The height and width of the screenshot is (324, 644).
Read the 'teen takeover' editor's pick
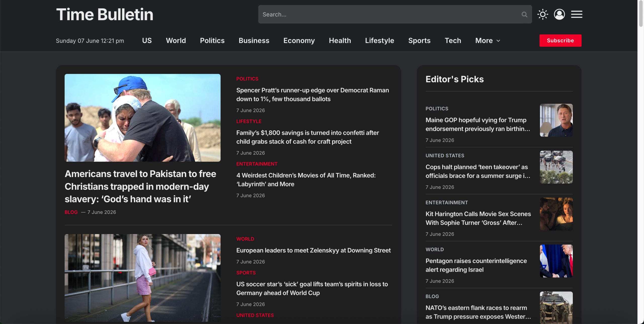[478, 171]
